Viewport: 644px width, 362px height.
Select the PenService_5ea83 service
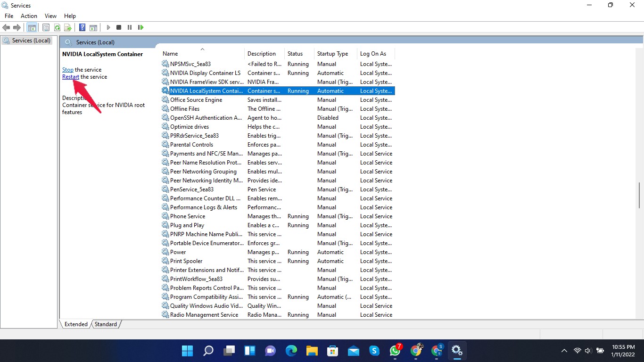click(x=278, y=189)
